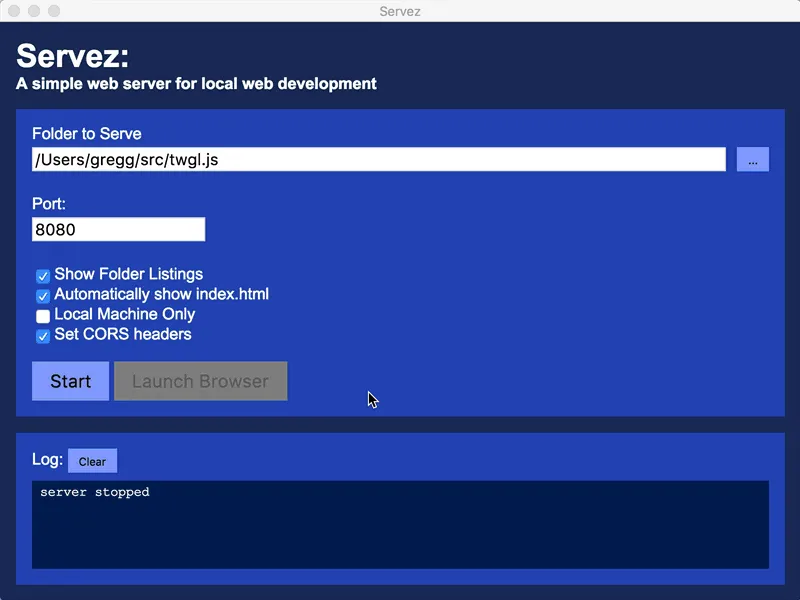Click the Servez window title bar

point(400,11)
